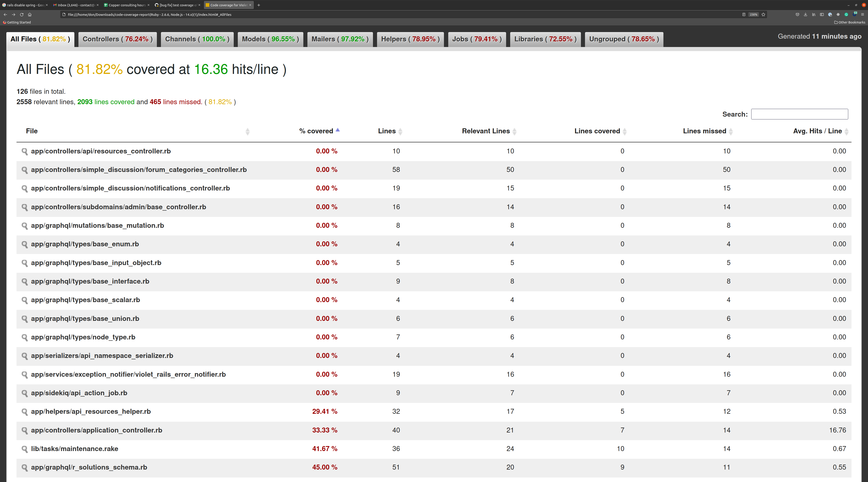Toggle the Firefox sidebar icon
868x482 pixels.
822,14
